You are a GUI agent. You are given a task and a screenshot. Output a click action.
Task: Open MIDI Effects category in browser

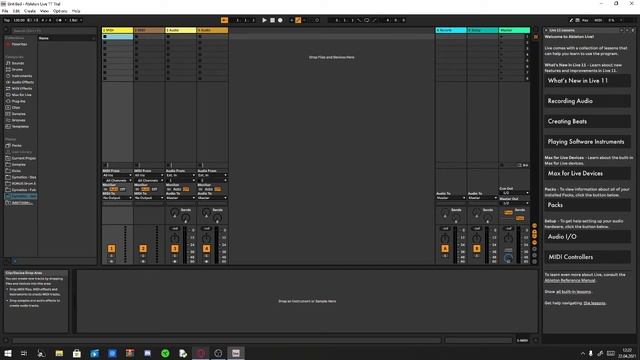[x=22, y=89]
